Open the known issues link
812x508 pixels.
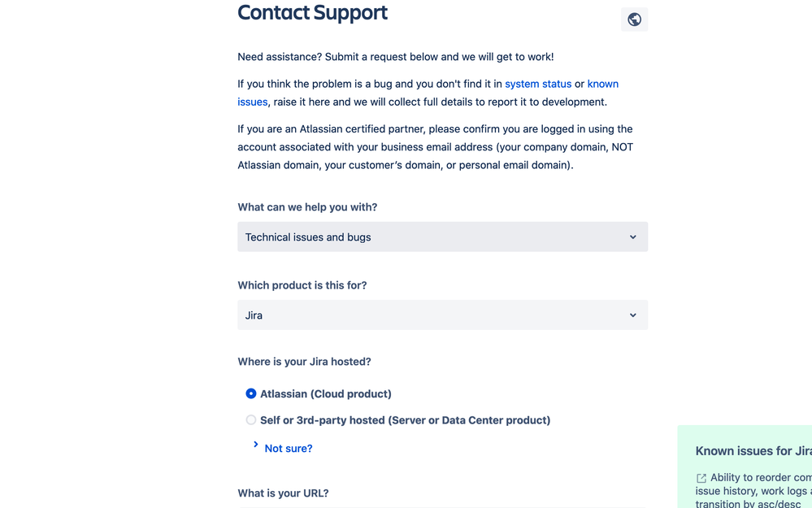coord(603,84)
